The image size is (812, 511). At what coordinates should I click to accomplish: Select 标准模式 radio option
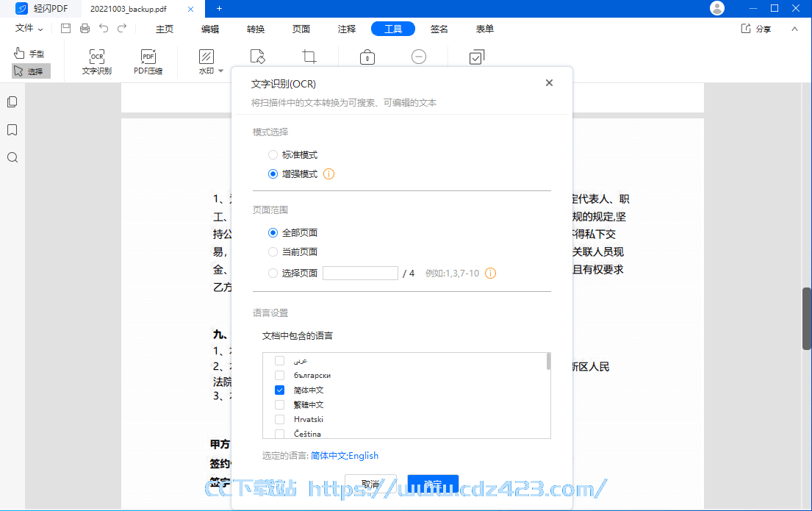pyautogui.click(x=273, y=155)
